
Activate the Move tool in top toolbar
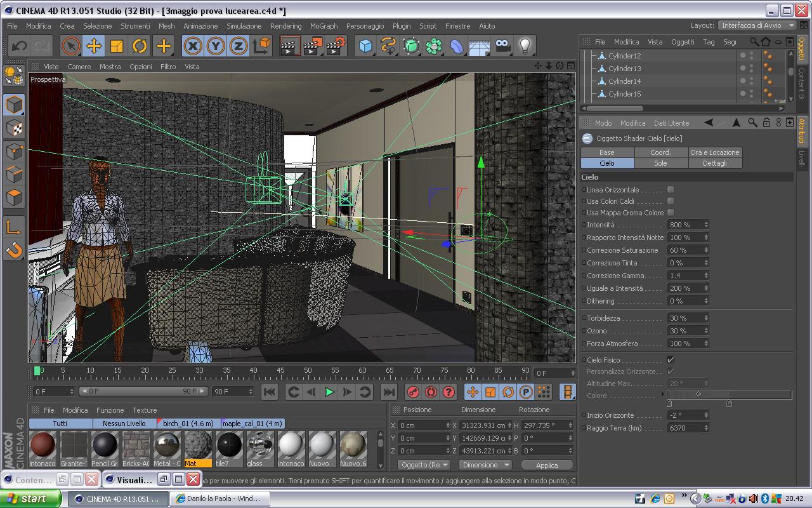[94, 46]
